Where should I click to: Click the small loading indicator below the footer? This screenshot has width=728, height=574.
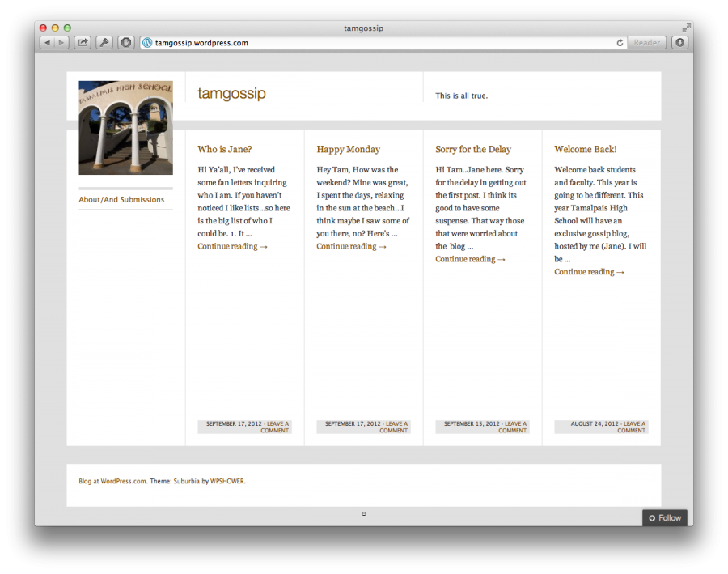coord(364,514)
